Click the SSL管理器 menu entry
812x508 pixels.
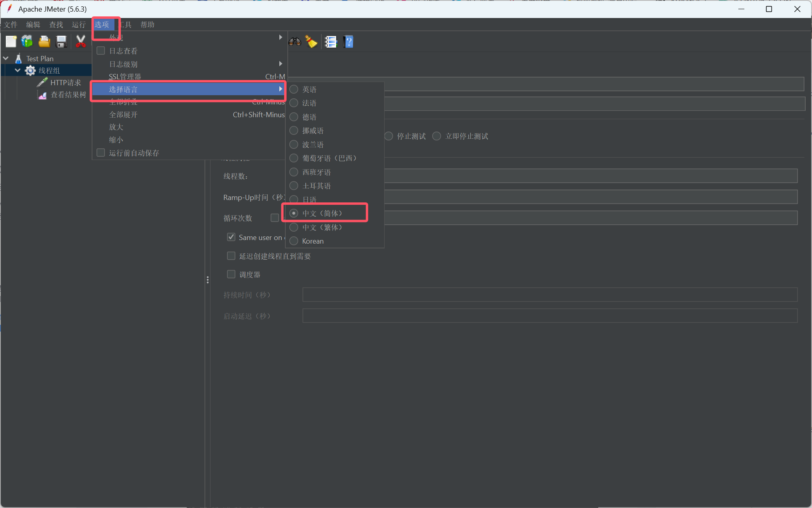tap(190, 76)
